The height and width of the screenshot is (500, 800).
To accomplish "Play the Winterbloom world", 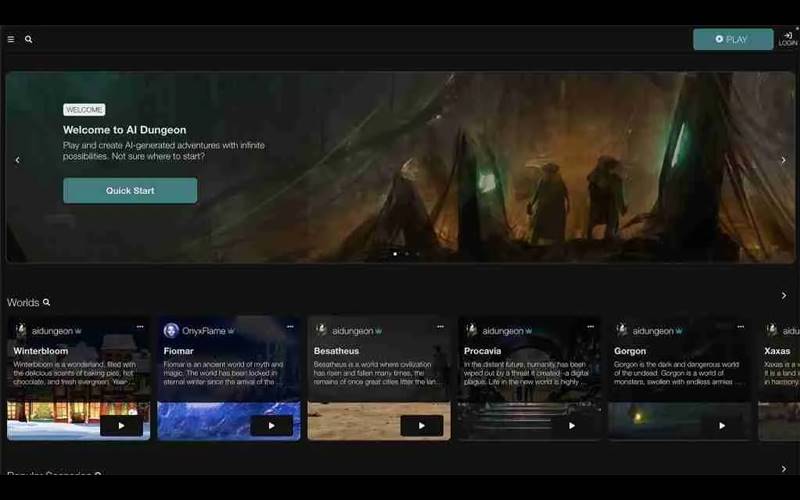I will [x=121, y=425].
